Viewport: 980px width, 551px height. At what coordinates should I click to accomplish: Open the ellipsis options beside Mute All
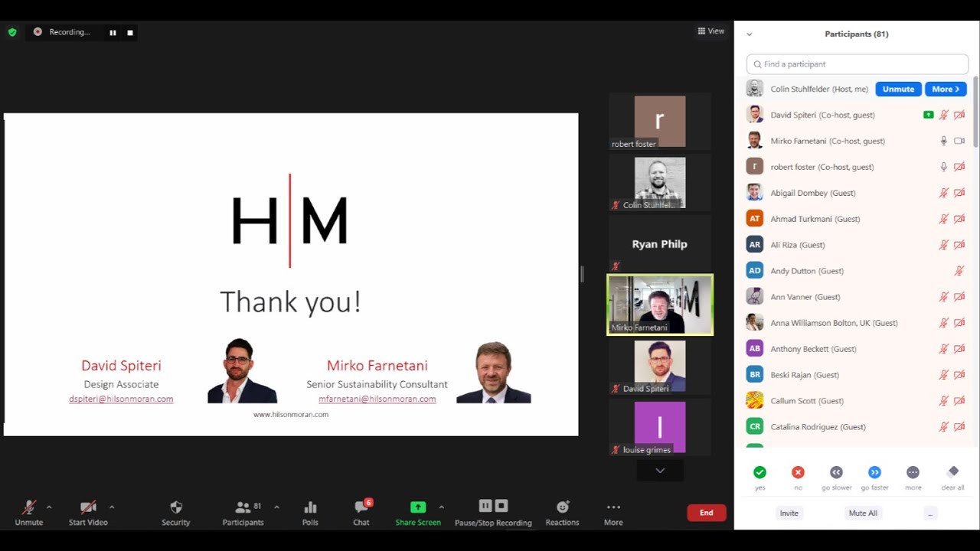point(930,513)
